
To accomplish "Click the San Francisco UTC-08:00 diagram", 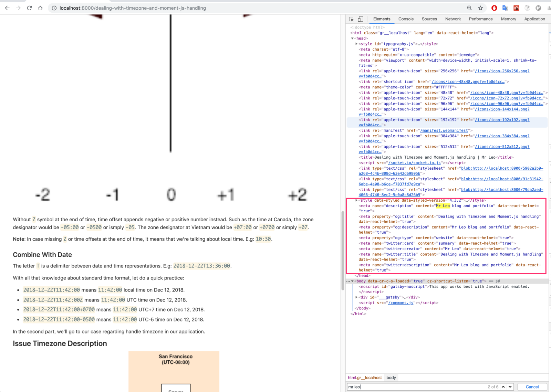I will click(174, 371).
